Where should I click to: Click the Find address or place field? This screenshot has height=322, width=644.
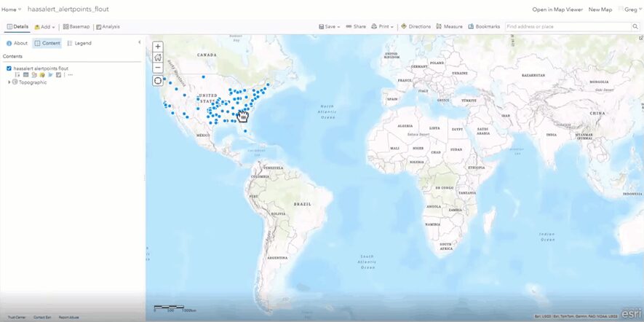(x=568, y=27)
